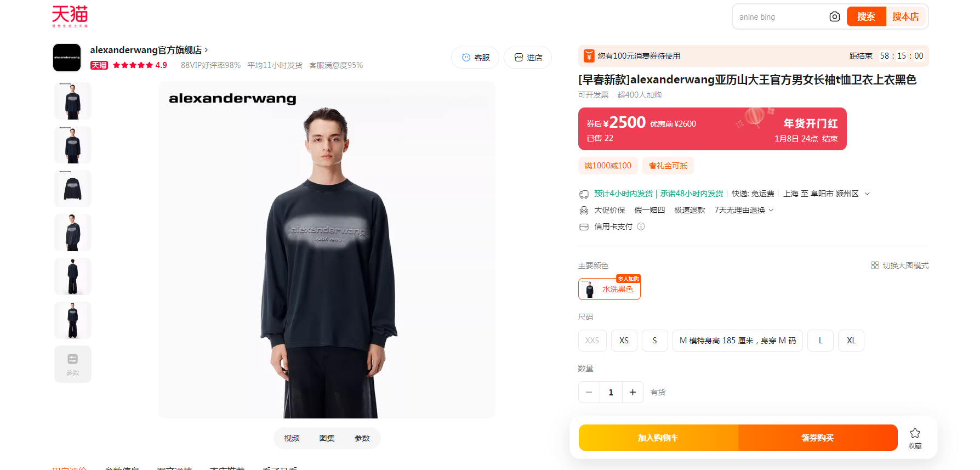Expand the delivery location dropdown
Image resolution: width=980 pixels, height=470 pixels.
click(867, 194)
